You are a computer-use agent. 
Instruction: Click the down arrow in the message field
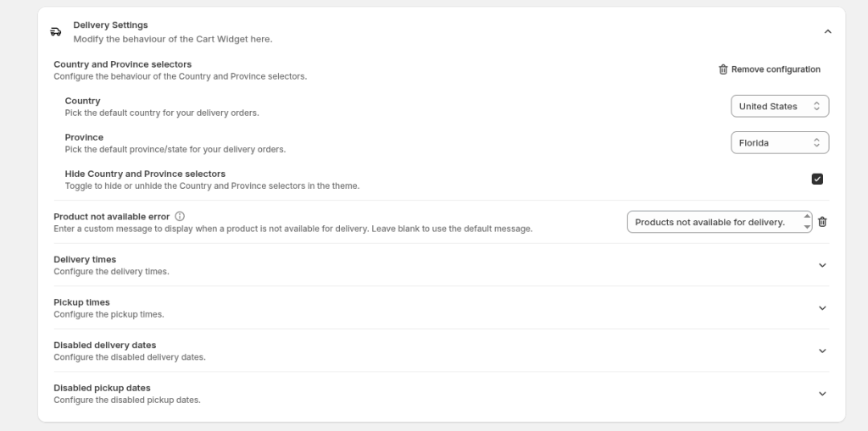tap(806, 227)
